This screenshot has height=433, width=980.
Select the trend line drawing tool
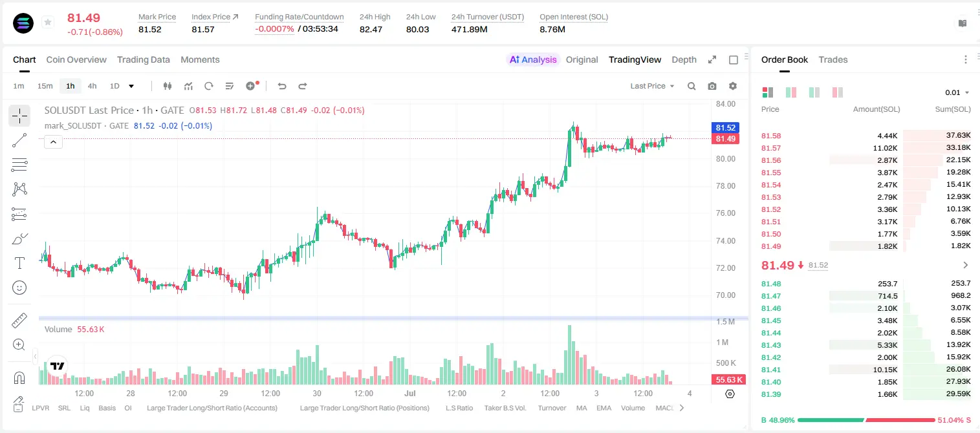(19, 140)
